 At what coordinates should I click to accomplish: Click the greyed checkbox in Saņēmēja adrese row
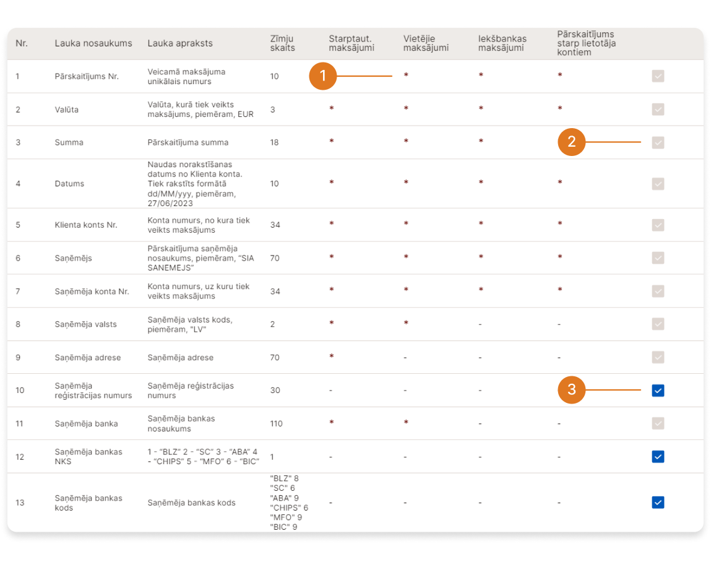point(658,357)
